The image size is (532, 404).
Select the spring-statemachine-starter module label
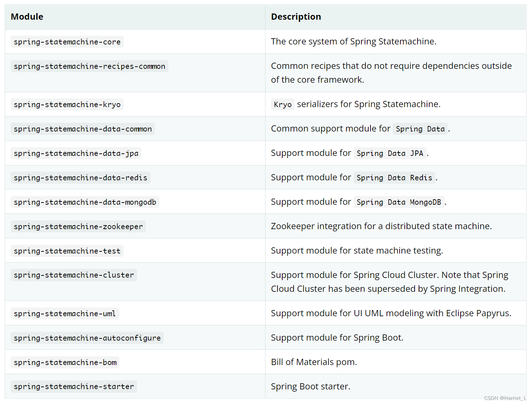[74, 387]
